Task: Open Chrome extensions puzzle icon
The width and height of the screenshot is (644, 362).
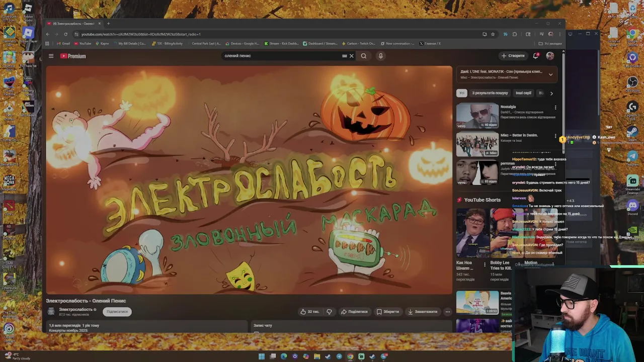Action: point(515,34)
